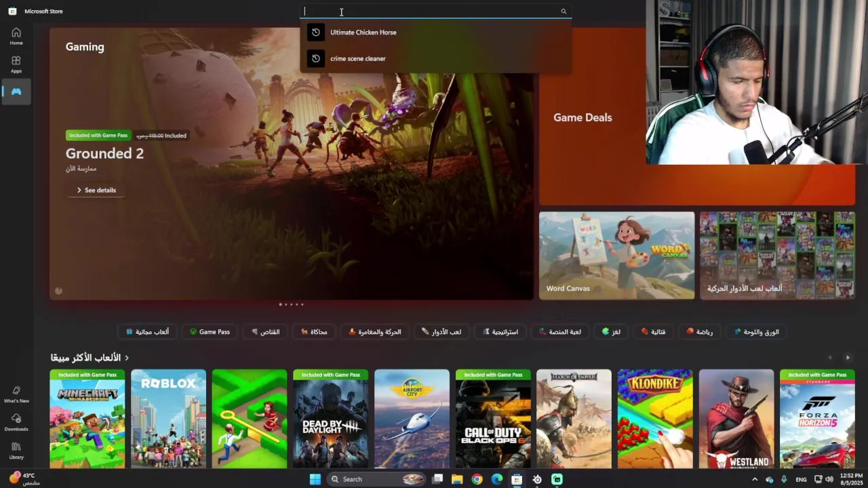The image size is (868, 488).
Task: Select the sports chip رياضة
Action: (699, 331)
